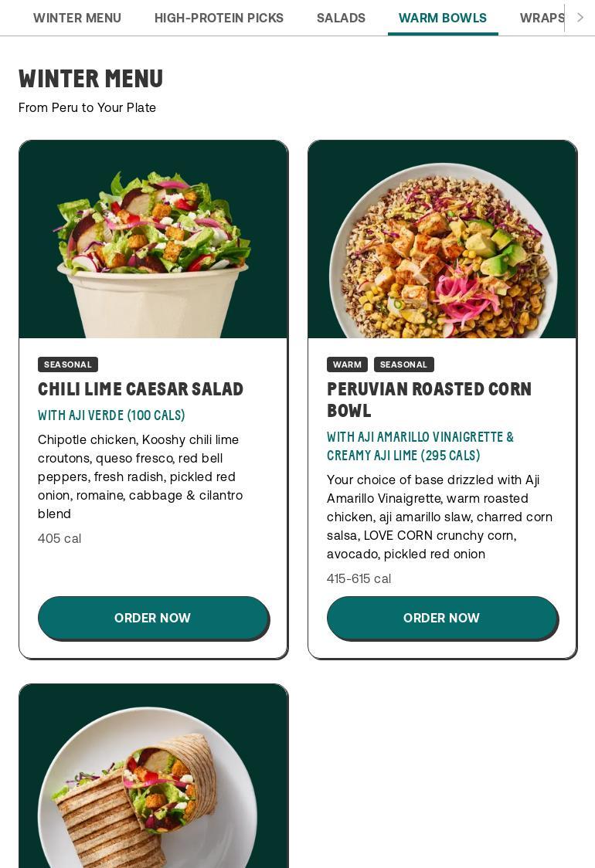The image size is (595, 868).
Task: Click the Peruvian Roasted Corn Bowl title
Action: [x=429, y=400]
